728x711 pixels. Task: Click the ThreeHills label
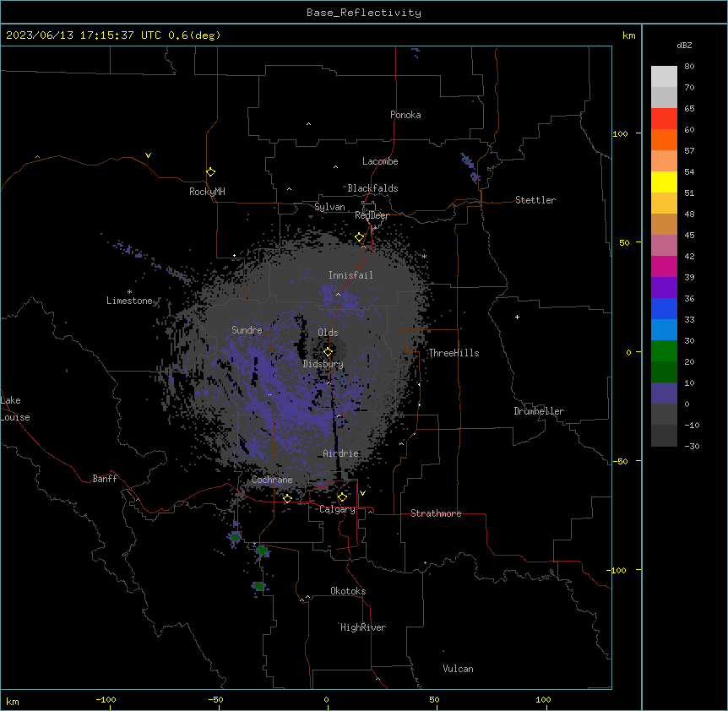454,353
